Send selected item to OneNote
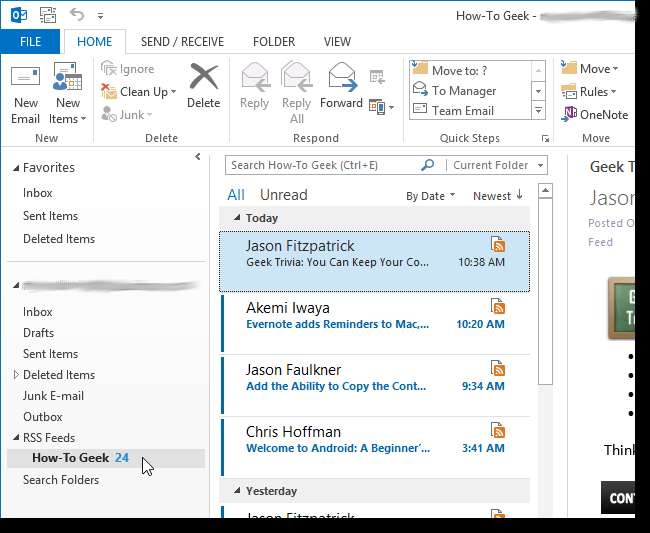 click(x=595, y=114)
